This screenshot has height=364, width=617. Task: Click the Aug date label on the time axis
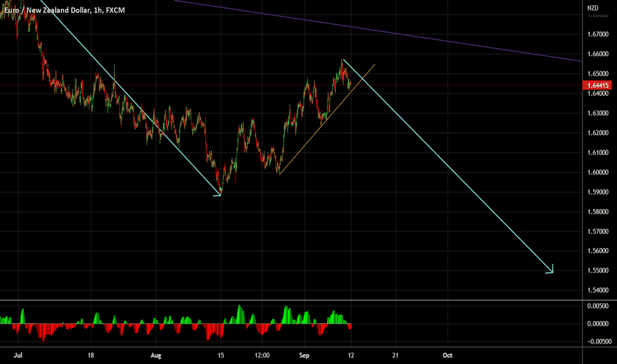click(156, 355)
